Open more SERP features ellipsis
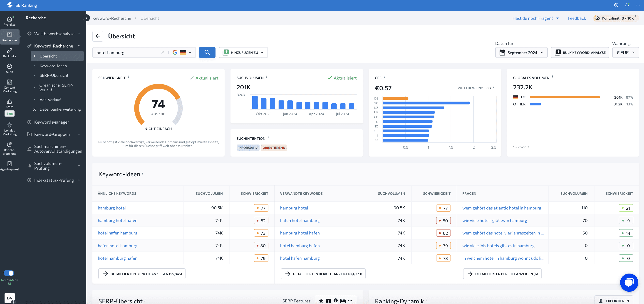The width and height of the screenshot is (644, 304). [x=350, y=301]
